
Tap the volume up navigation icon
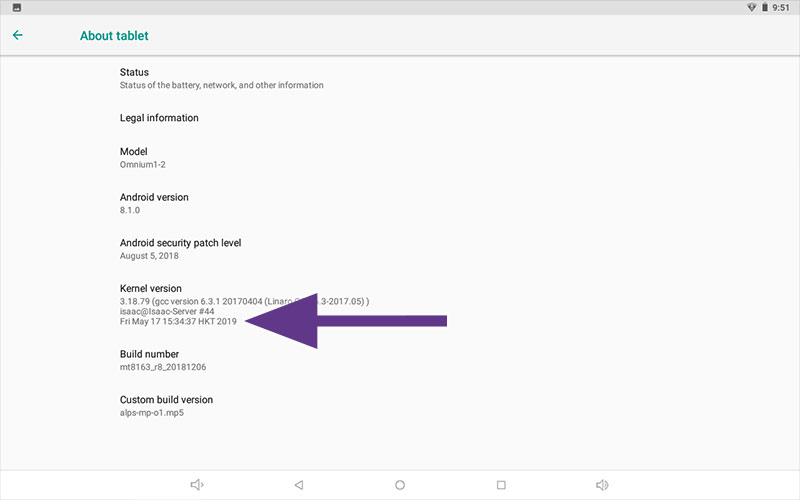point(602,485)
